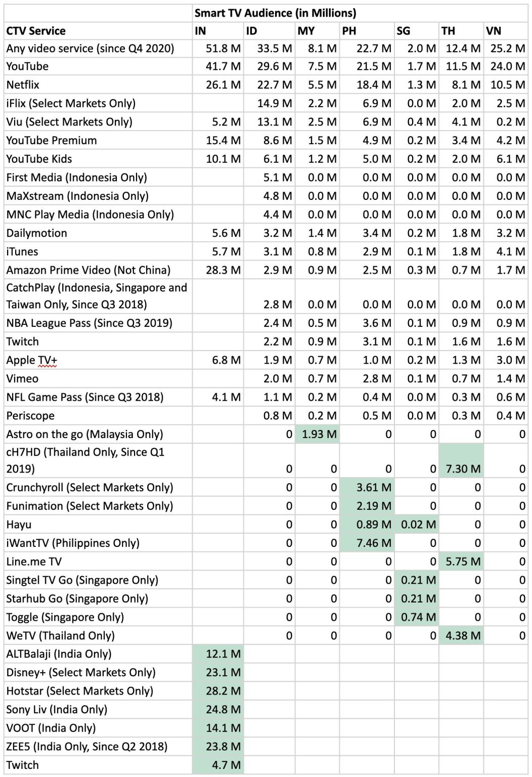Select YouTube Premium's 15.4 M value
The image size is (532, 777).
pyautogui.click(x=218, y=140)
